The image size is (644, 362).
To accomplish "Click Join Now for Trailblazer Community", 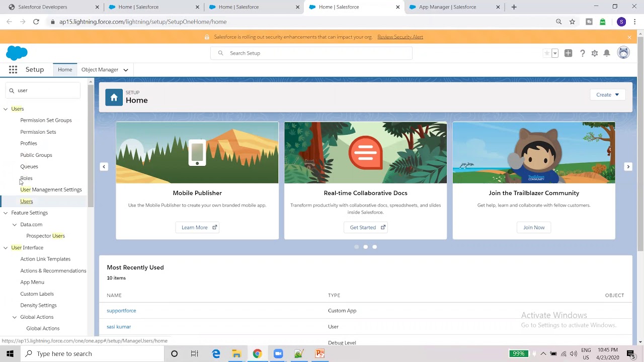I will pyautogui.click(x=534, y=227).
